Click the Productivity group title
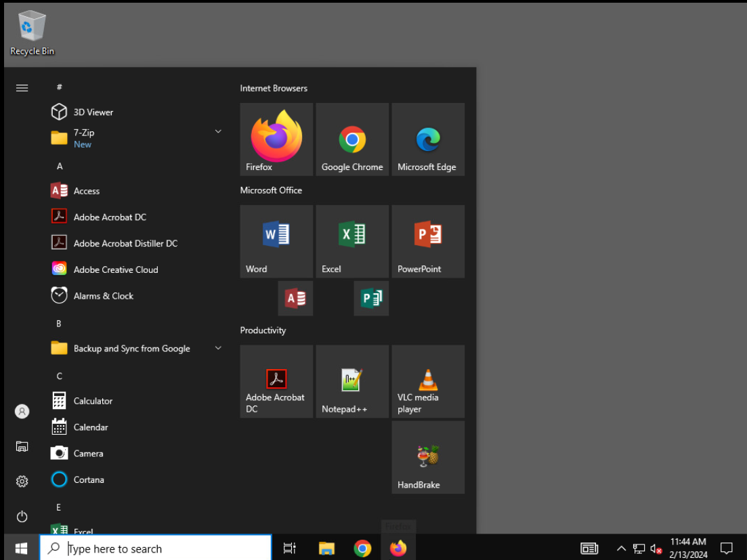Image resolution: width=747 pixels, height=560 pixels. (x=263, y=330)
